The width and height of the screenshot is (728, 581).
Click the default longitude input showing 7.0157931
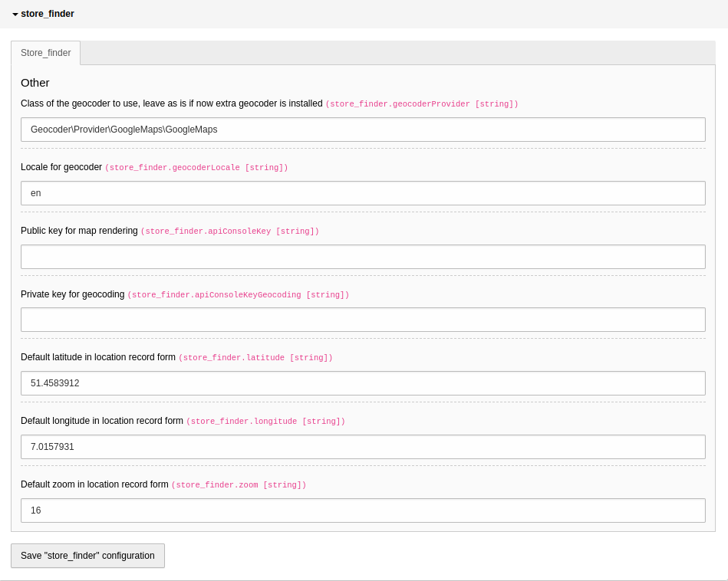[x=363, y=446]
